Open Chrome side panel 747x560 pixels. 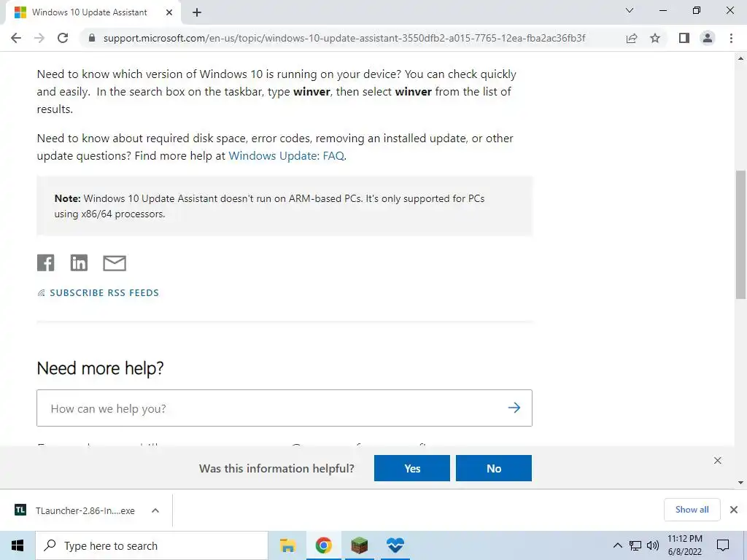[684, 38]
